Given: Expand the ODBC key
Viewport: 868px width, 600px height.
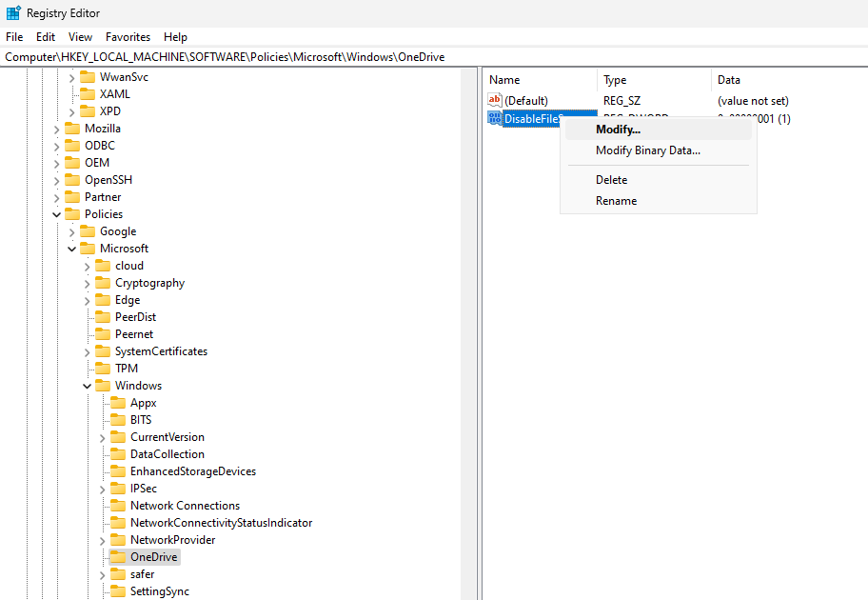Looking at the screenshot, I should [x=57, y=147].
